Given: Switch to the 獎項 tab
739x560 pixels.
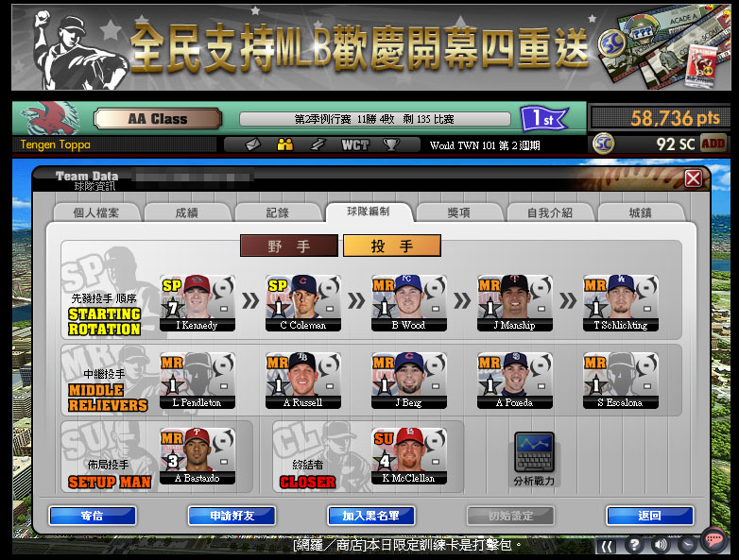Looking at the screenshot, I should click(x=459, y=212).
